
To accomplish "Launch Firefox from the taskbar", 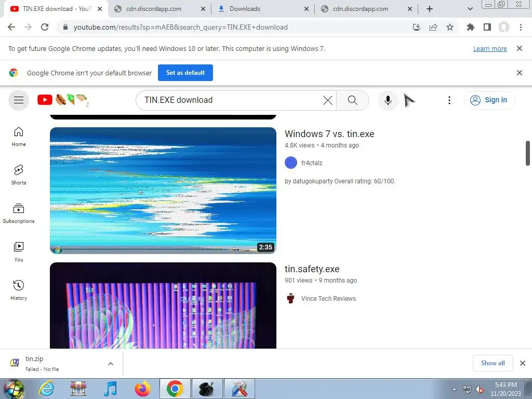I will pyautogui.click(x=142, y=389).
